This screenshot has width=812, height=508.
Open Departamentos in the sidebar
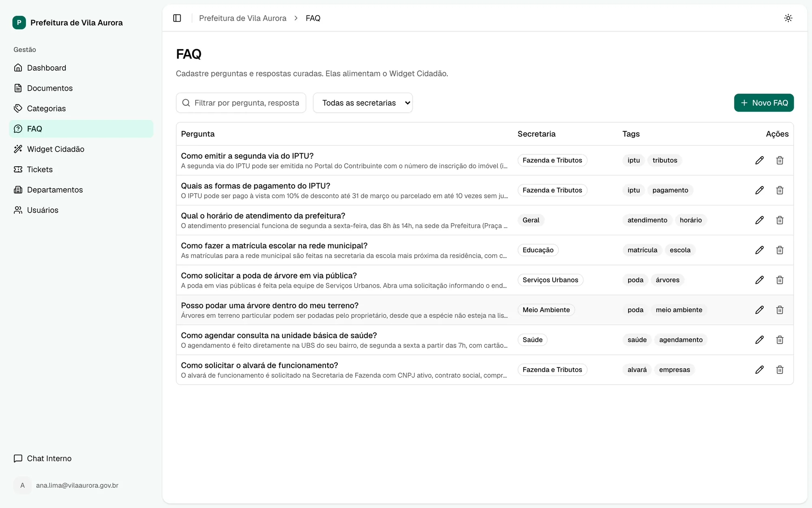(81, 190)
